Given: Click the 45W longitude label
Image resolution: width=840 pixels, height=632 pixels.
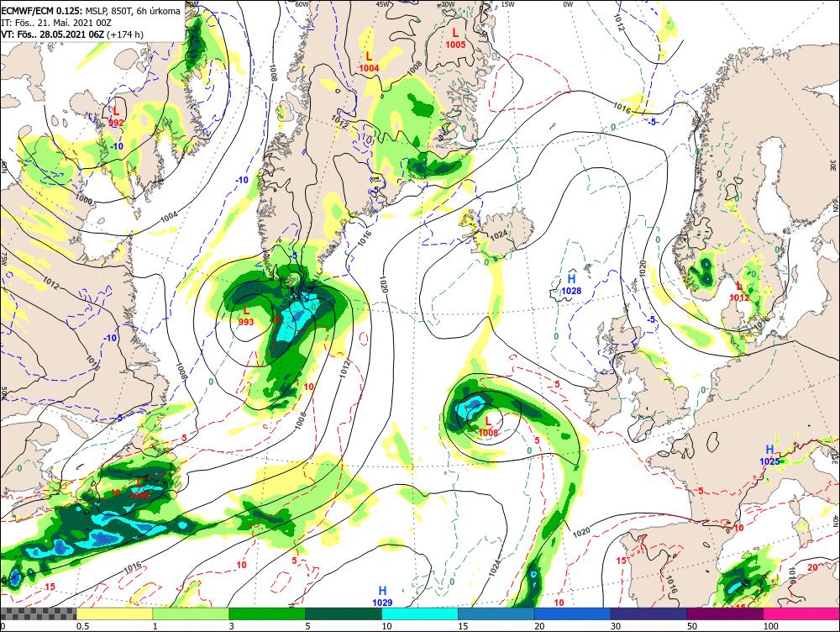Looking at the screenshot, I should (x=382, y=4).
